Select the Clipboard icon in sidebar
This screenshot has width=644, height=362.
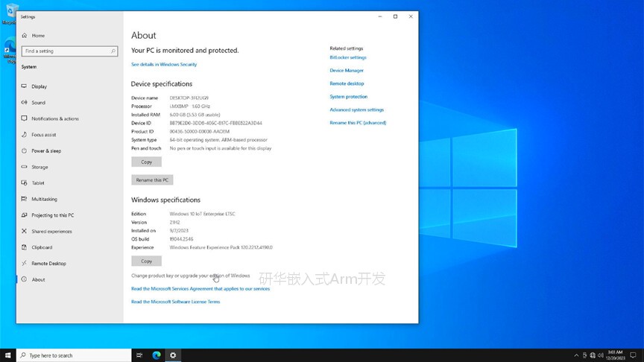click(24, 247)
